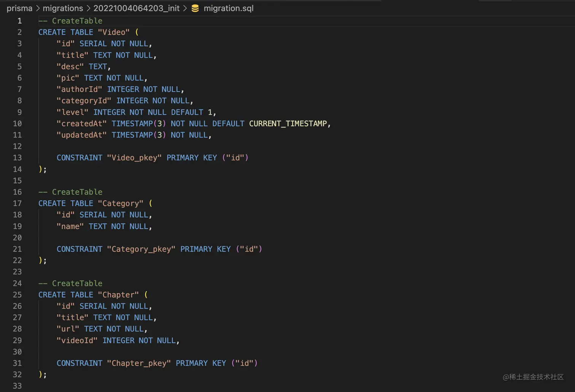Click "title" TEXT NOT NULL in Chapter table
This screenshot has width=575, height=392.
(106, 317)
